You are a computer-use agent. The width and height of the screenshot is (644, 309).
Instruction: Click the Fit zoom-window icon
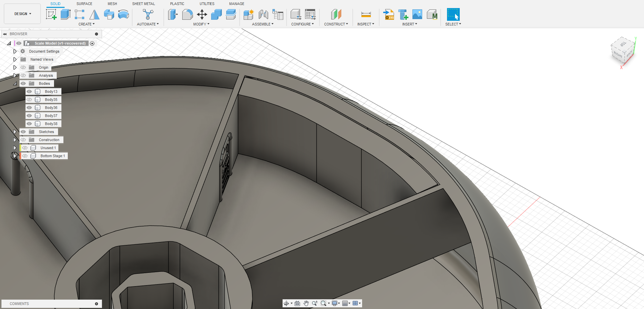[x=324, y=303]
